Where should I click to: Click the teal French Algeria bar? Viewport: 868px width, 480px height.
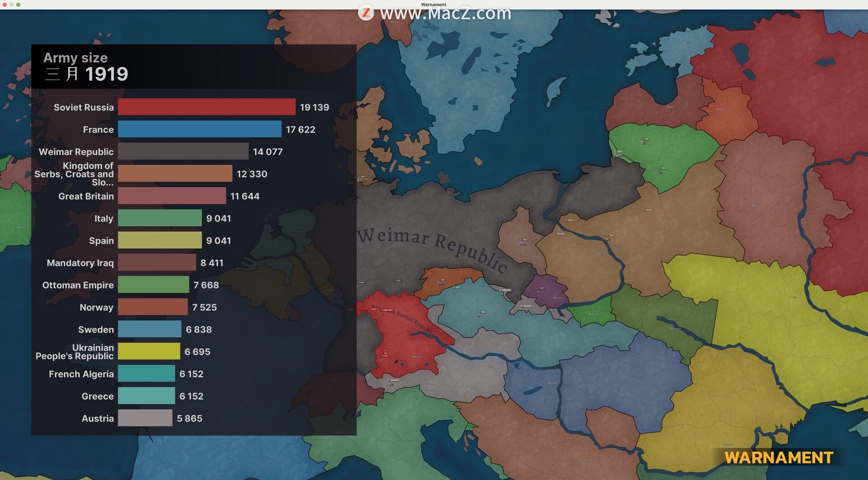(x=146, y=374)
